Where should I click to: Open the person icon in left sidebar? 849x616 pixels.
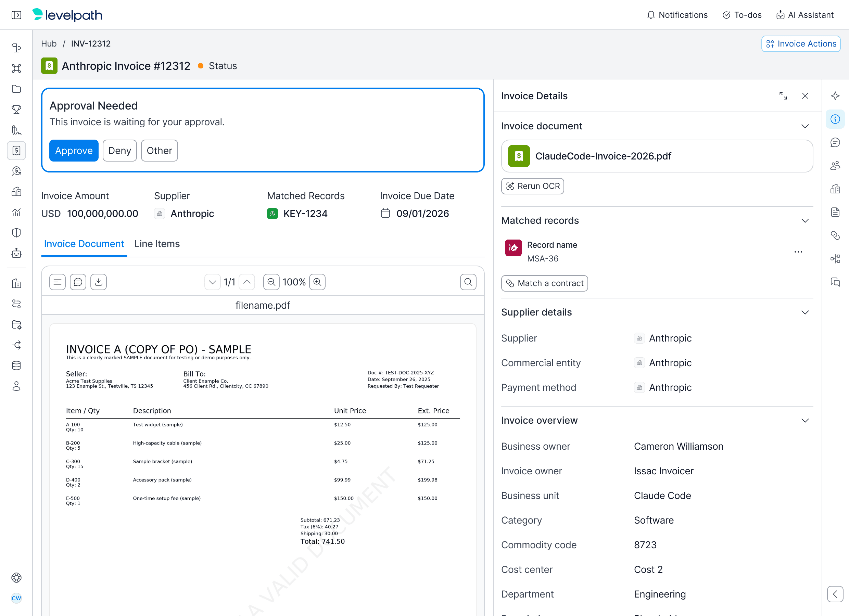(16, 386)
